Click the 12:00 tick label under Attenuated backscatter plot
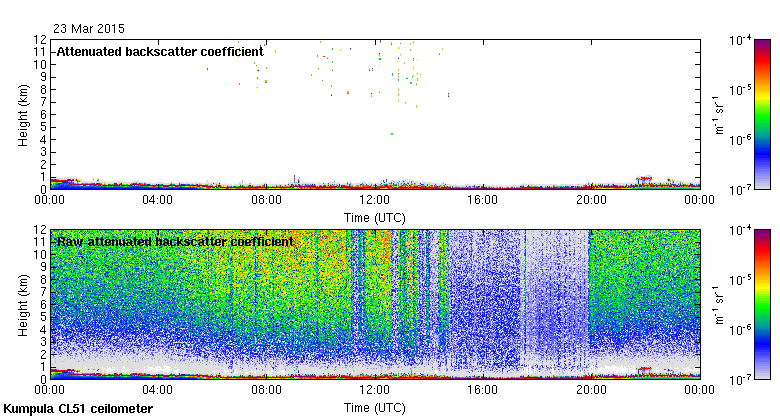The image size is (780, 420). coord(375,200)
